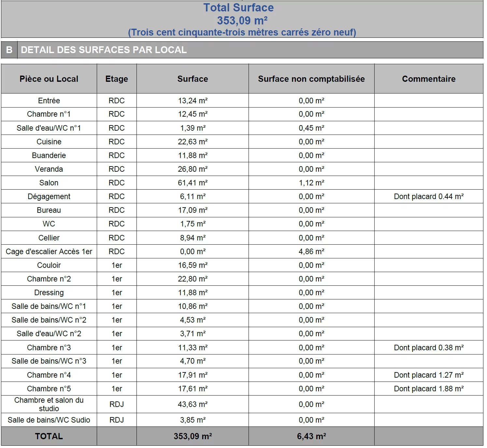Click the '17,09 m²' surface of Bureau
This screenshot has height=448, width=487.
(193, 210)
